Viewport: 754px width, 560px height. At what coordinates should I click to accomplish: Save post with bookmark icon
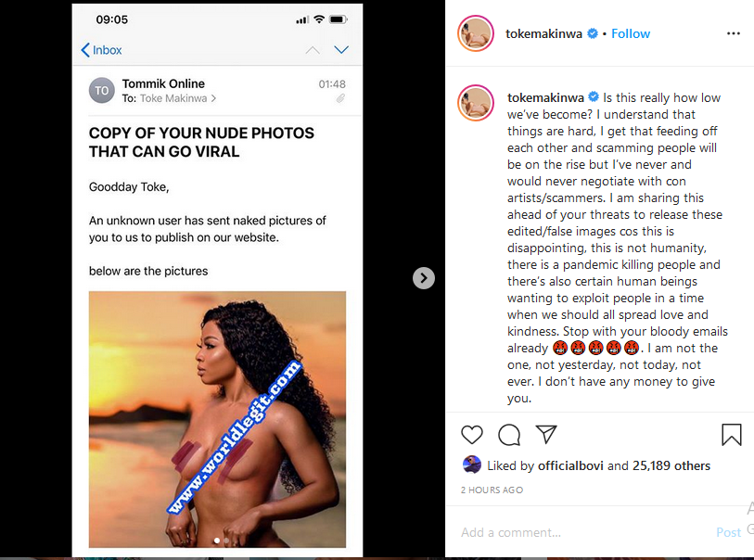(731, 434)
